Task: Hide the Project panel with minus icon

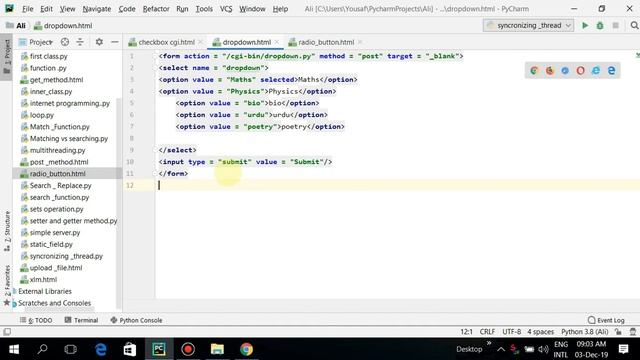Action: (x=115, y=42)
